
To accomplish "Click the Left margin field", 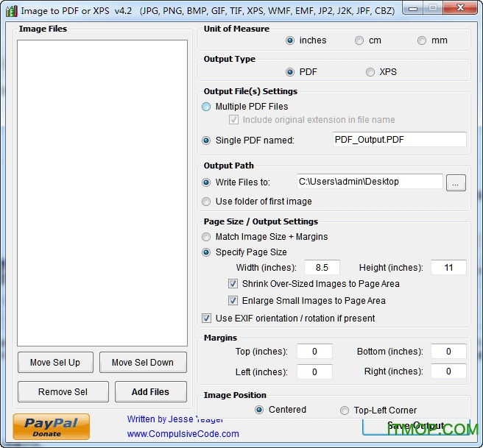I will point(314,371).
